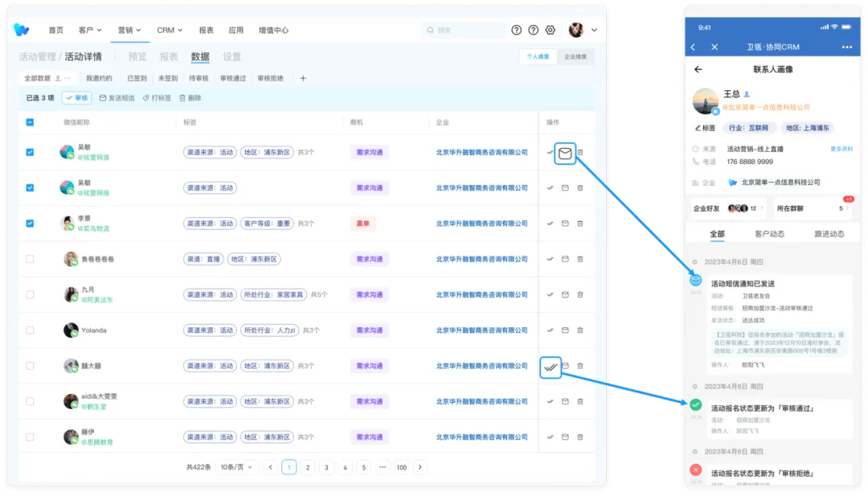Expand the CRM dropdown menu
Screen dimensions: 868x497
click(x=170, y=31)
